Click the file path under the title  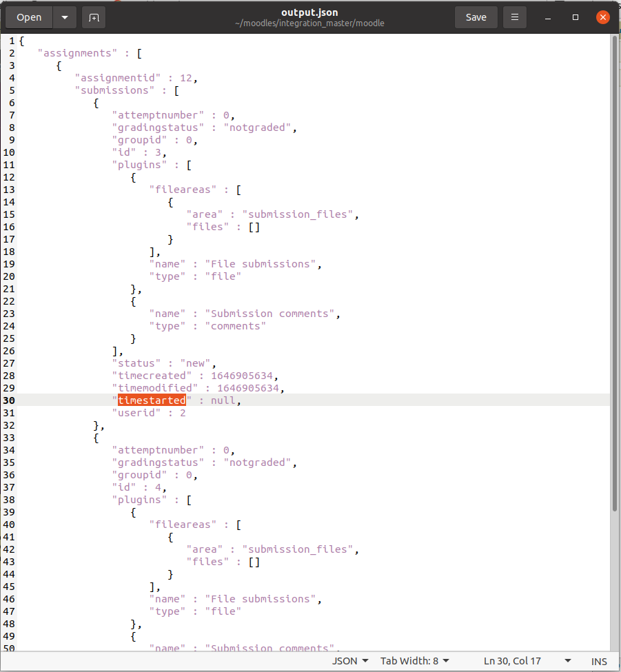click(x=309, y=23)
